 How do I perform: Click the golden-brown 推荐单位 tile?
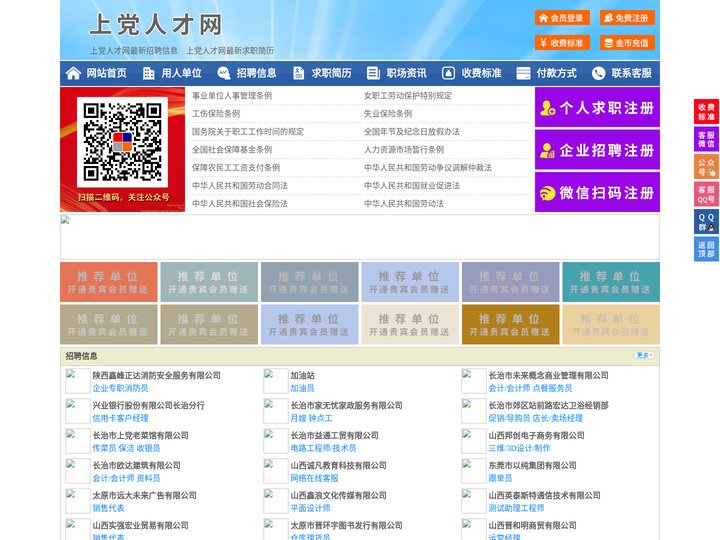click(x=511, y=324)
